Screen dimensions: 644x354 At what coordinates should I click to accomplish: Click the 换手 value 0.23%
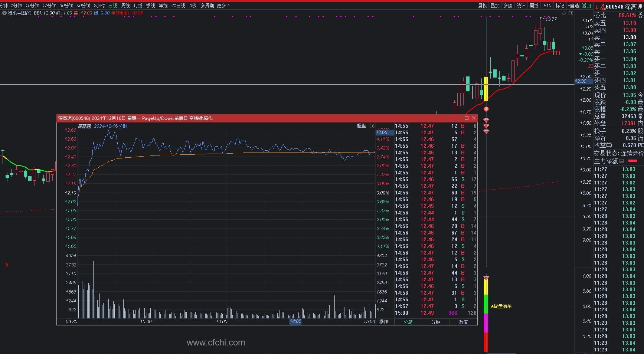[x=629, y=131]
